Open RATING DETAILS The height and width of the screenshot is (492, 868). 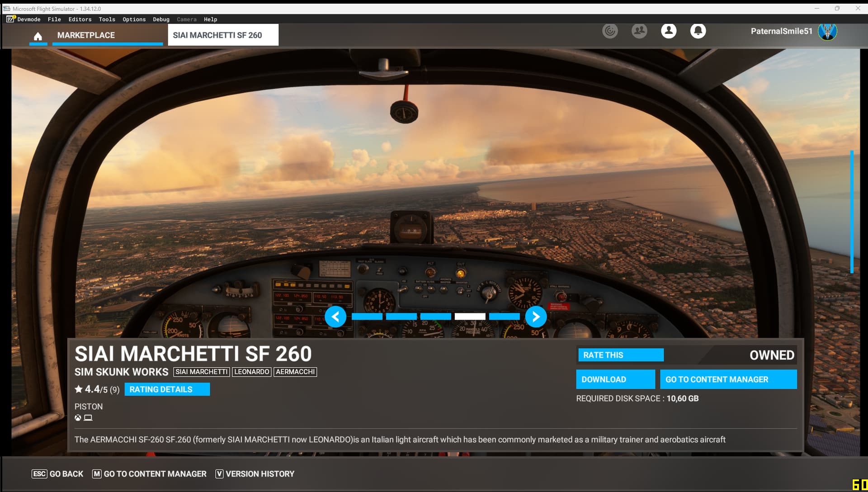(167, 389)
